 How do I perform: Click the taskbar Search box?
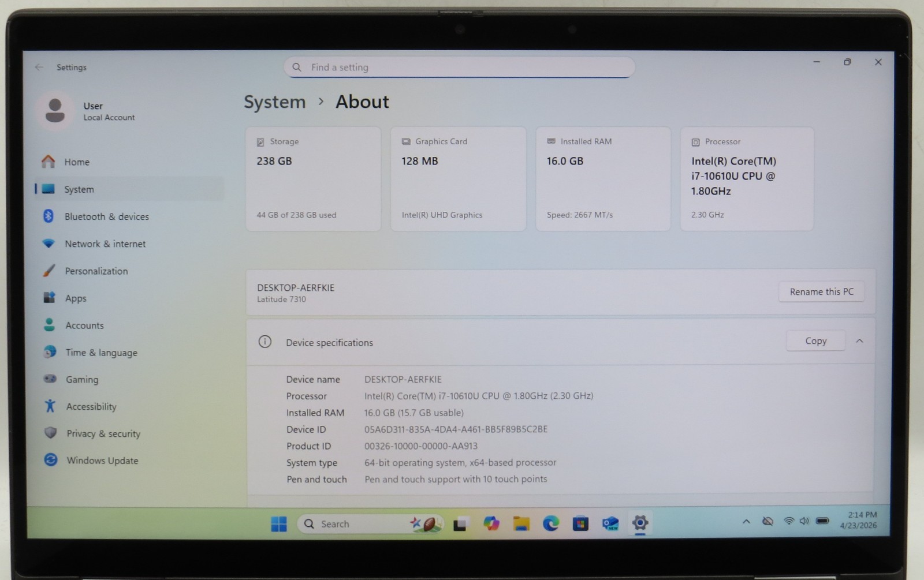click(x=370, y=523)
